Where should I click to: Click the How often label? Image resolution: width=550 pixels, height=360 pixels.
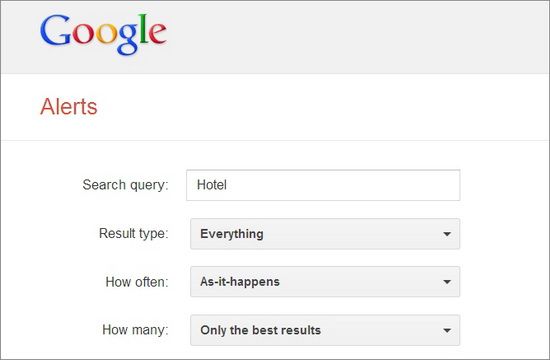pyautogui.click(x=137, y=282)
